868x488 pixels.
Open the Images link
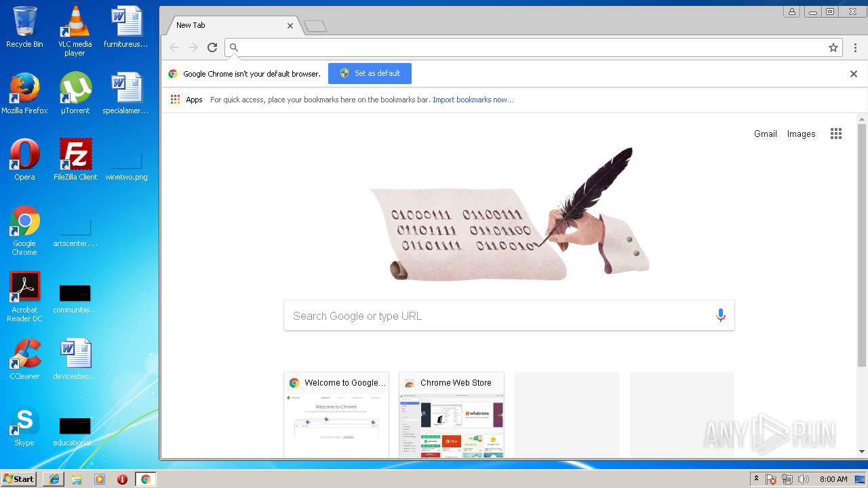tap(801, 134)
